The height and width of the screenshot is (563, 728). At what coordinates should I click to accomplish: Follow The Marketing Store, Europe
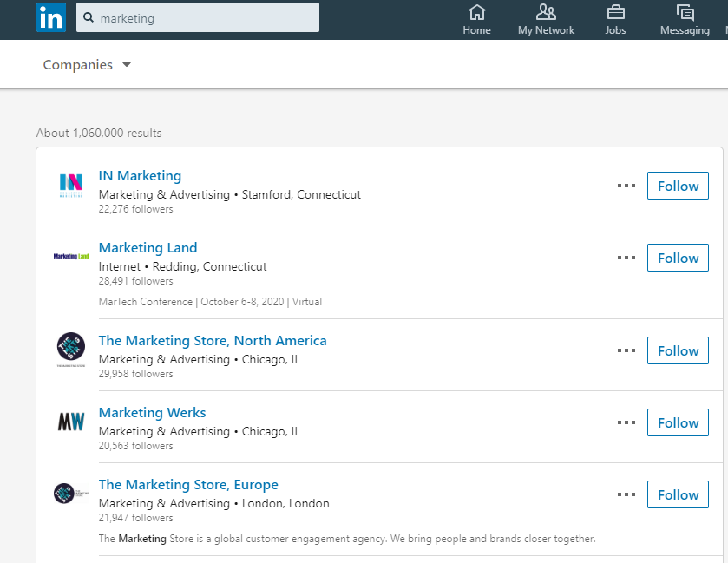pos(678,494)
